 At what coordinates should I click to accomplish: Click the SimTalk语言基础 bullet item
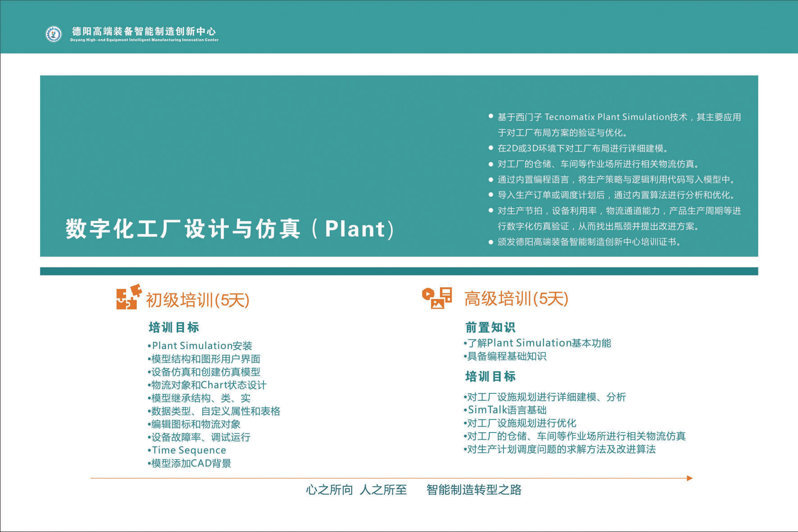point(505,410)
